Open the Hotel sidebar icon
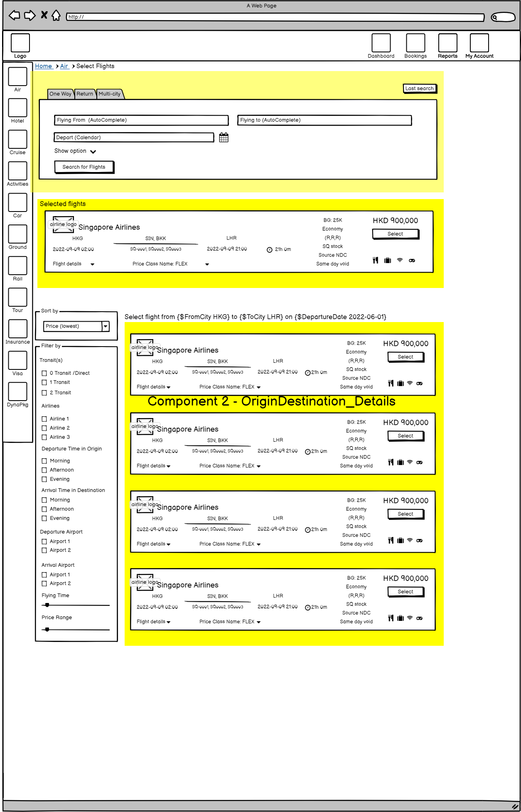521x812 pixels. [x=17, y=108]
